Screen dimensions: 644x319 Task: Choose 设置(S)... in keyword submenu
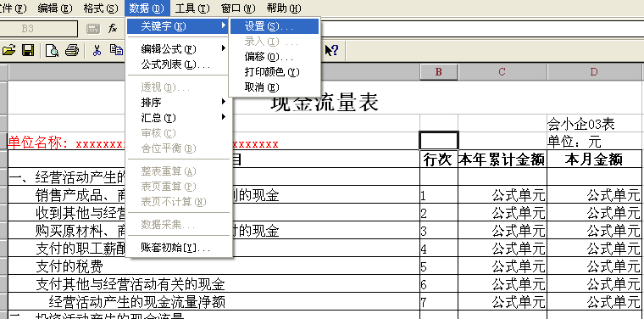point(275,26)
